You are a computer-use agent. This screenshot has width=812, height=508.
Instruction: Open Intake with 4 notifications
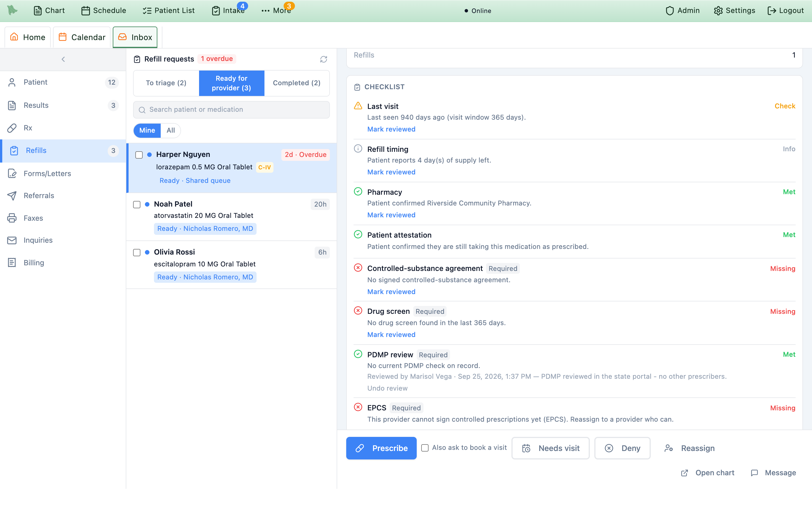[228, 10]
